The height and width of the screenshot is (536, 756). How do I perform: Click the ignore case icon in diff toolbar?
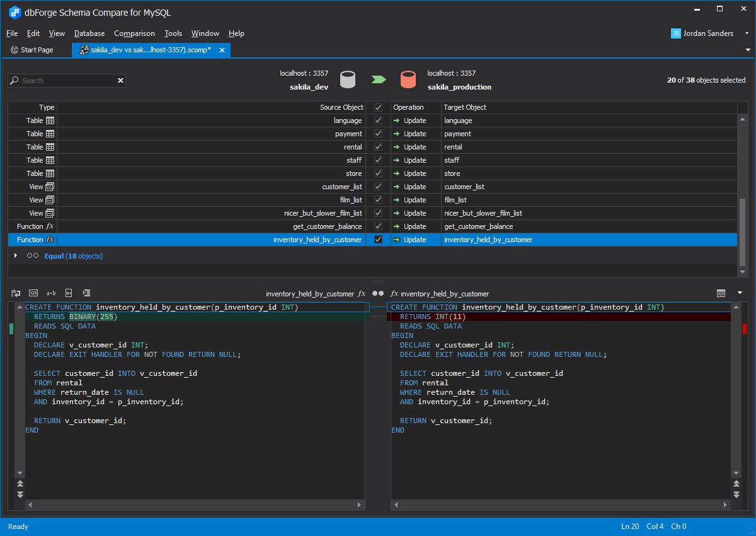[16, 293]
